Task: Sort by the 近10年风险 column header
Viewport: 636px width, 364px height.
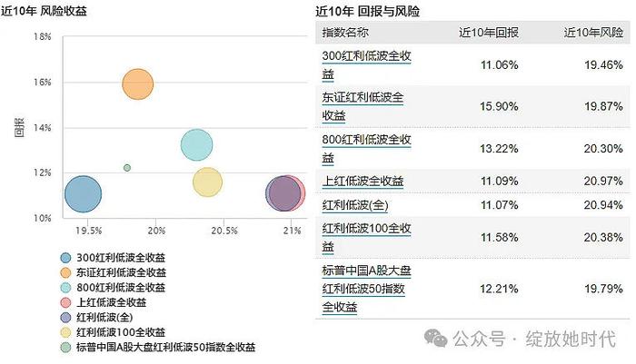Action: (x=593, y=33)
